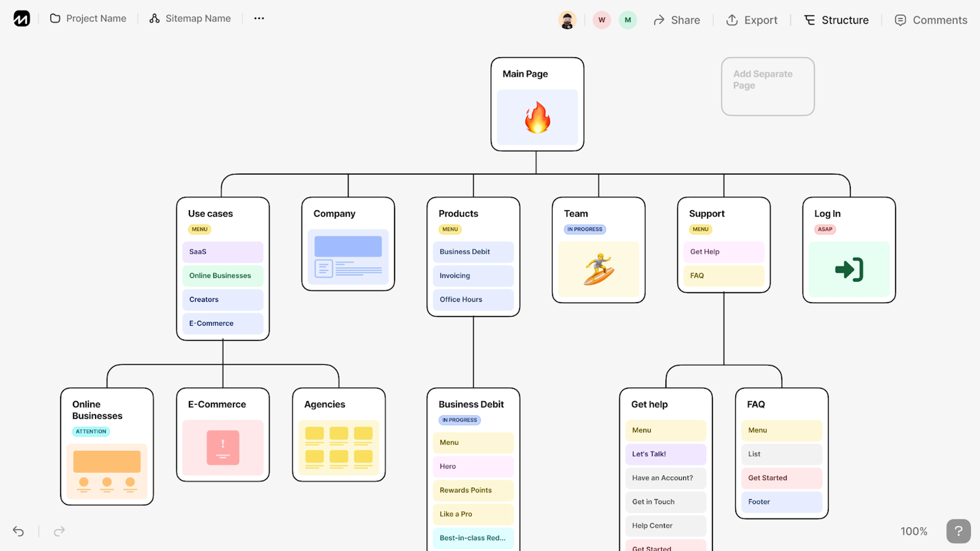
Task: Click ASAP tag on Log In card
Action: (825, 229)
